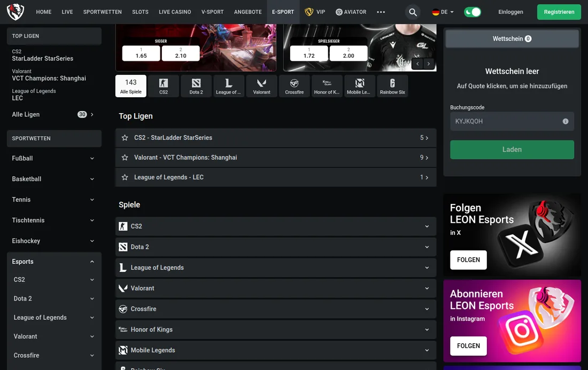Expand the Tennis sidebar section

click(54, 200)
